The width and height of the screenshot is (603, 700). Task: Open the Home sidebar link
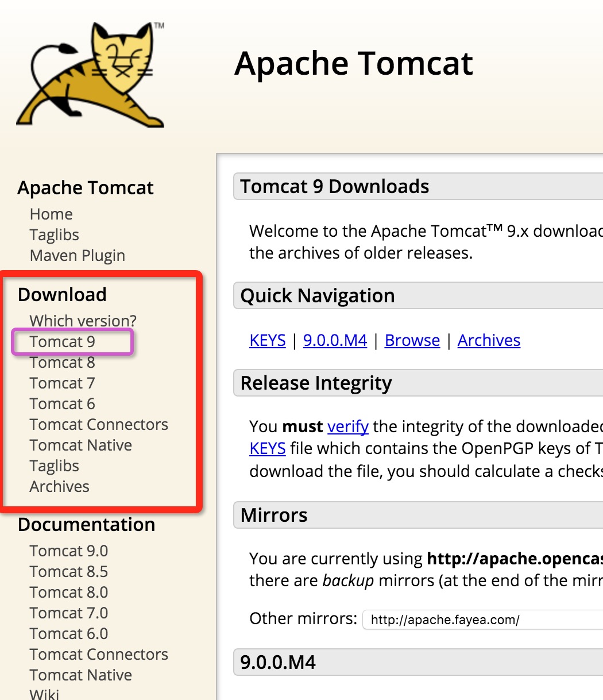pyautogui.click(x=51, y=214)
